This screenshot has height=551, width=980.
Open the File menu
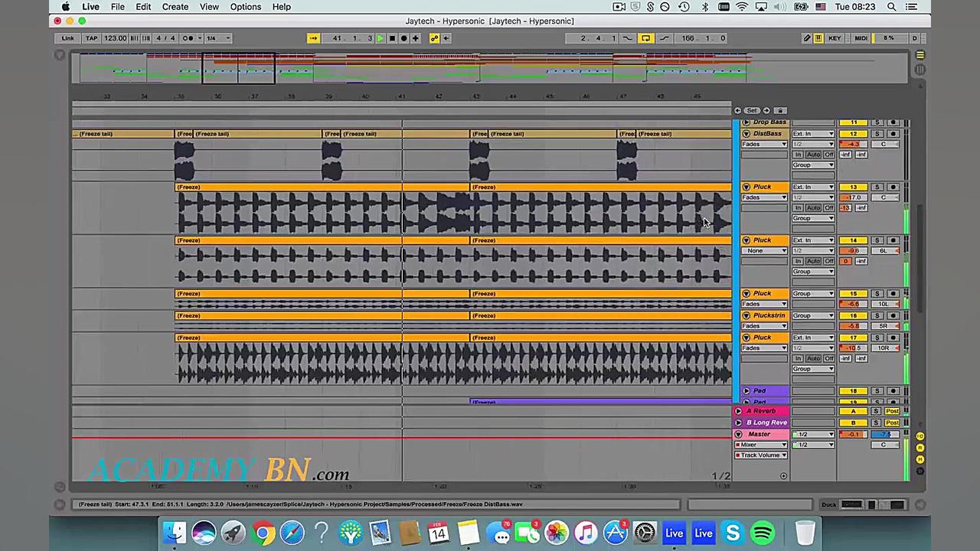[118, 7]
